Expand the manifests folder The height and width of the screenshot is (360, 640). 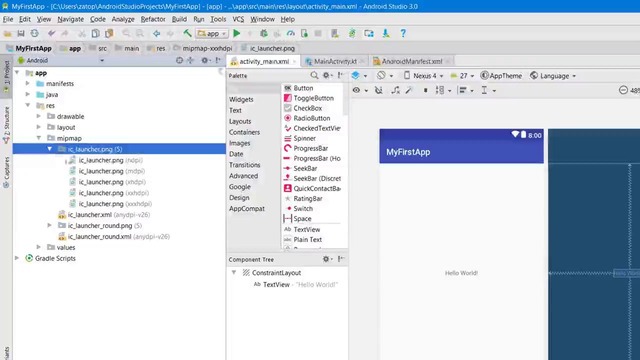pos(28,83)
